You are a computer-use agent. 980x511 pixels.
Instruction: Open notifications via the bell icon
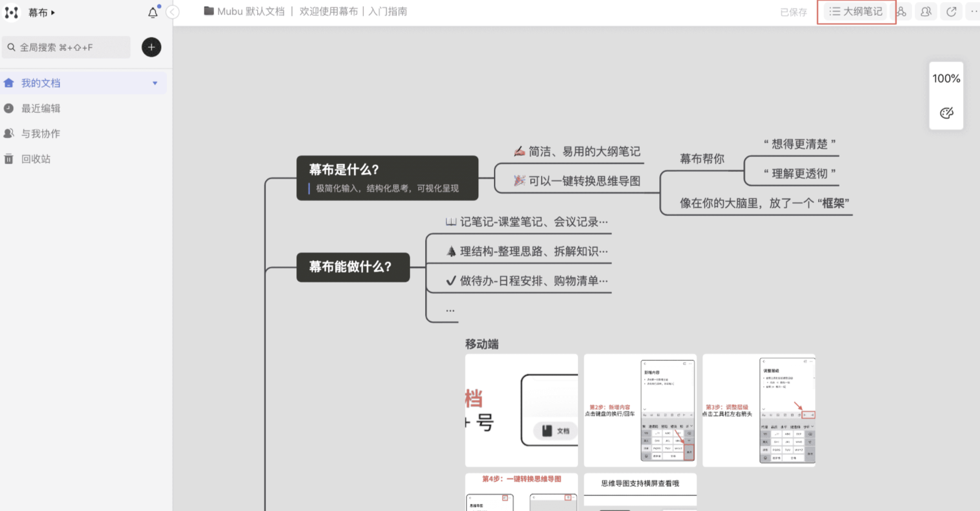click(153, 12)
